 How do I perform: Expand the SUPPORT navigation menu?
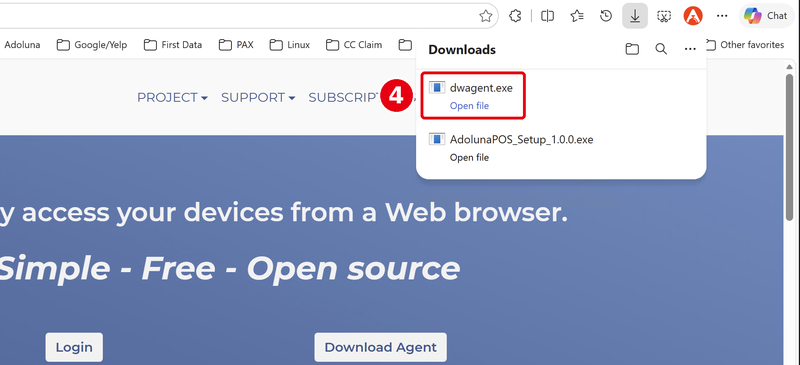[258, 98]
